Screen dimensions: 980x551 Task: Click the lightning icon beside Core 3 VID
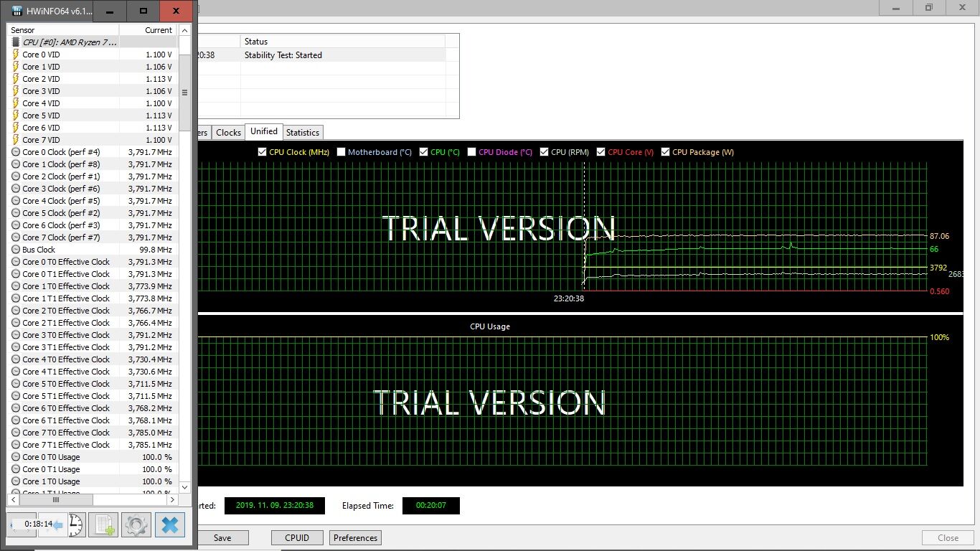pos(16,91)
